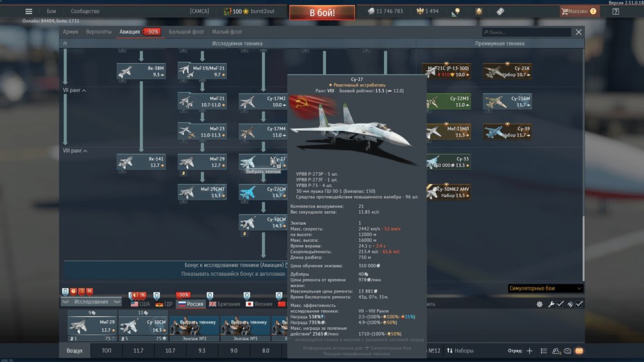Open the squad chat bubble icon
This screenshot has width=644, height=362.
point(567,351)
